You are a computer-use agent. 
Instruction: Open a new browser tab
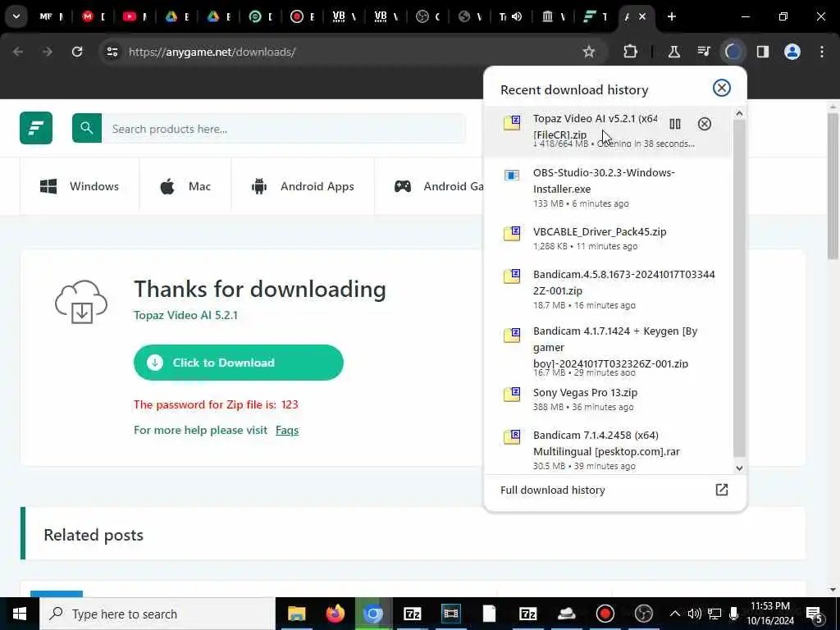[671, 16]
